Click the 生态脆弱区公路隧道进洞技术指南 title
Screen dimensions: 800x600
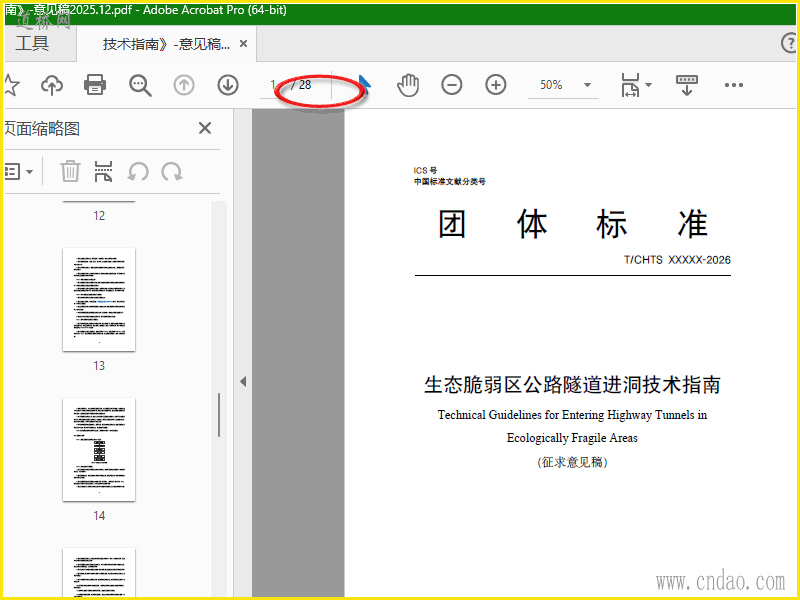pyautogui.click(x=572, y=385)
